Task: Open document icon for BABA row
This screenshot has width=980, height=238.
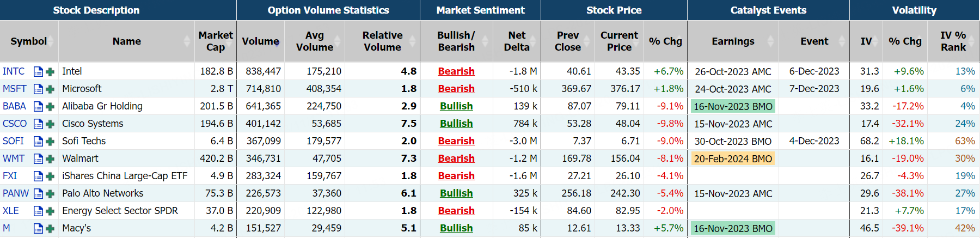Action: [x=38, y=107]
